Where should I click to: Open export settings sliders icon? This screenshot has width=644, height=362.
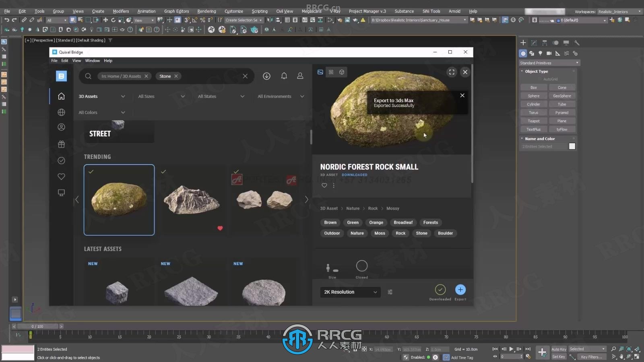(390, 292)
